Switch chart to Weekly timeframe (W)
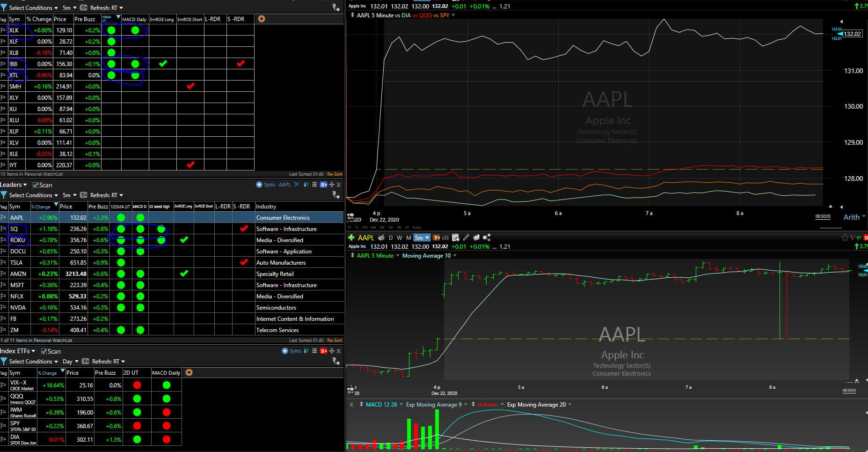868x452 pixels. pyautogui.click(x=399, y=237)
